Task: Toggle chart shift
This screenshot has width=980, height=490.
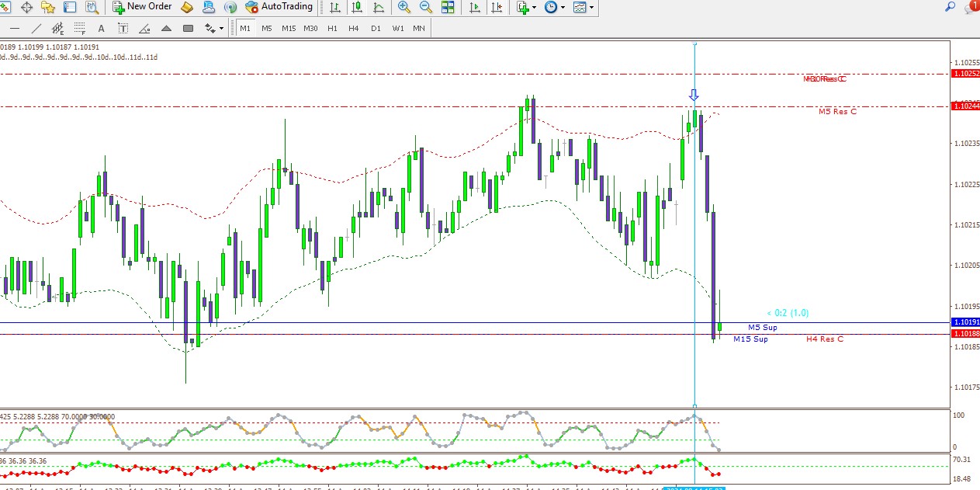Action: 497,7
